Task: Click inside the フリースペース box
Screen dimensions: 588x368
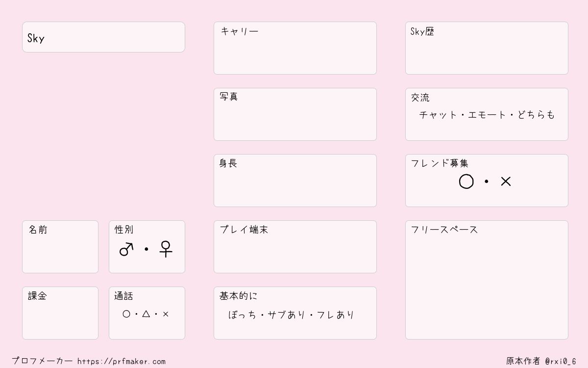Action: click(487, 280)
